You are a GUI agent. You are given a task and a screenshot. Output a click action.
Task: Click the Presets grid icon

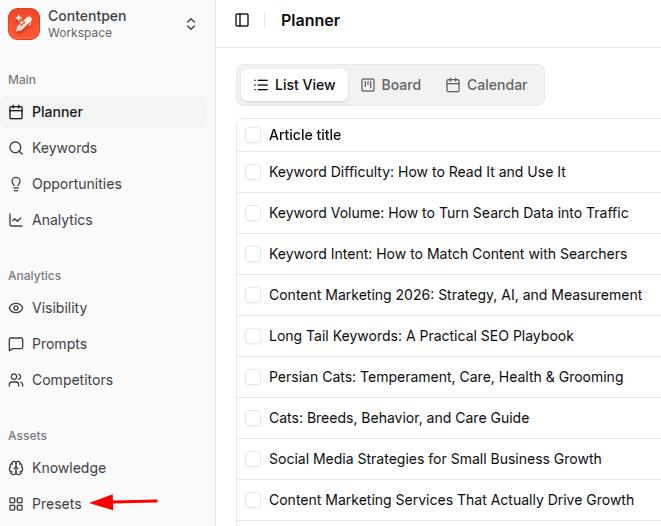[16, 504]
